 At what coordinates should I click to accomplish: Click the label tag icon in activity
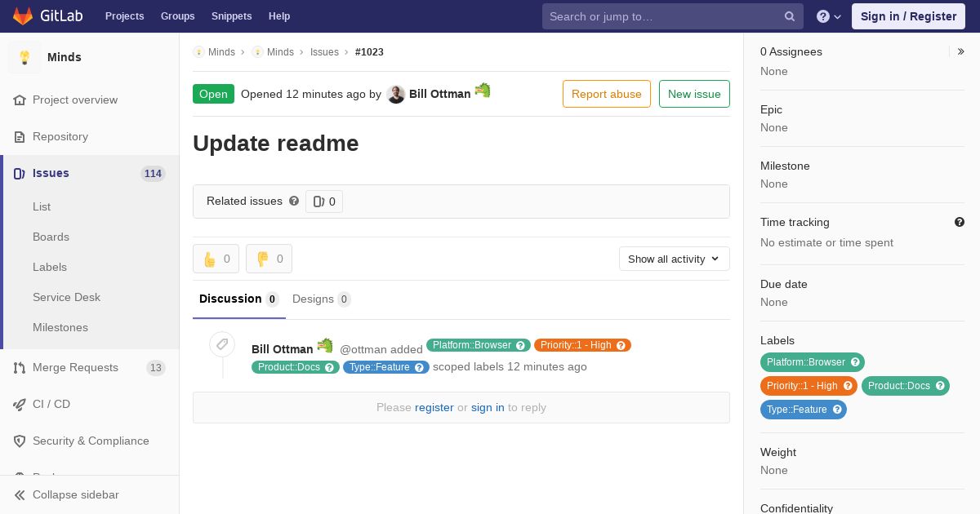tap(222, 344)
